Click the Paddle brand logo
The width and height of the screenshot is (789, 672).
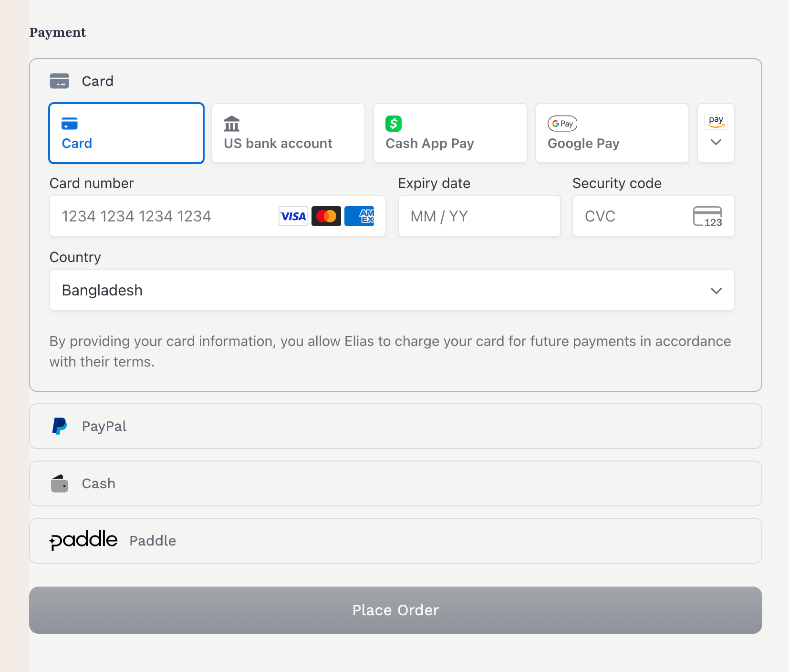83,540
